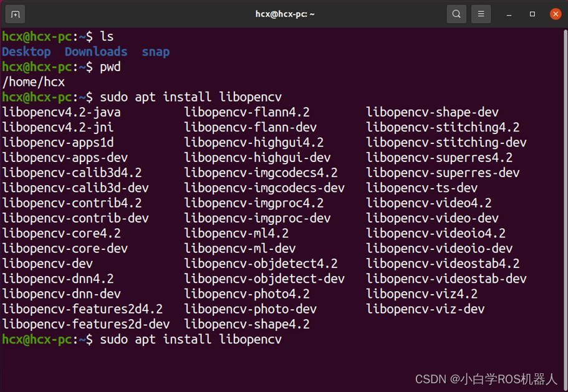Click libopencv-apps1d package name
Screen dimensions: 568x392
point(57,143)
